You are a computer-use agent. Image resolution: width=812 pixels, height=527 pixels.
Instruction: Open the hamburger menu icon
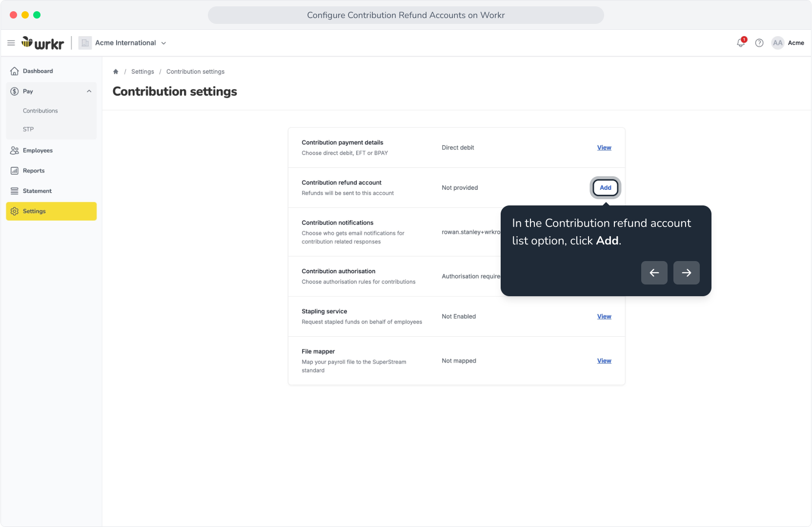11,43
